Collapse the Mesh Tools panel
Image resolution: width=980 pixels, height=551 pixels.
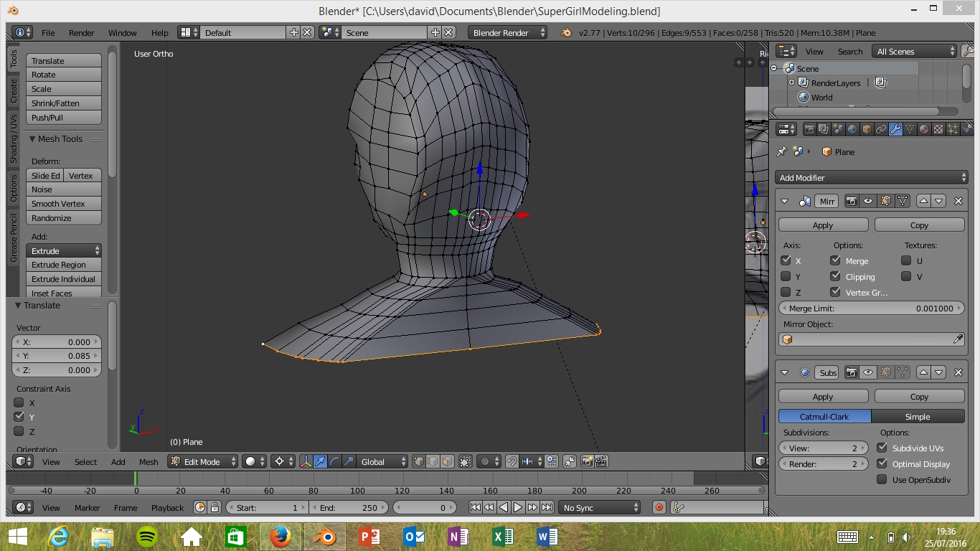click(x=33, y=139)
